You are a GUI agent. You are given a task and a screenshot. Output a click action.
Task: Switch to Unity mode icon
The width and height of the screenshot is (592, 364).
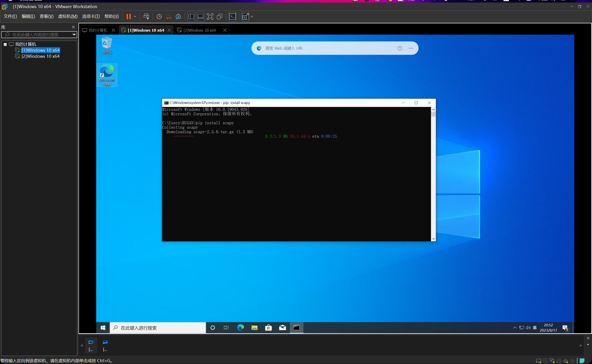[x=220, y=17]
